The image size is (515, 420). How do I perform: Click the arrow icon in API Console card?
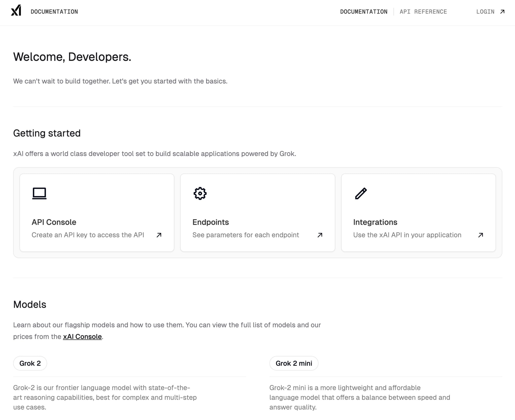coord(159,235)
